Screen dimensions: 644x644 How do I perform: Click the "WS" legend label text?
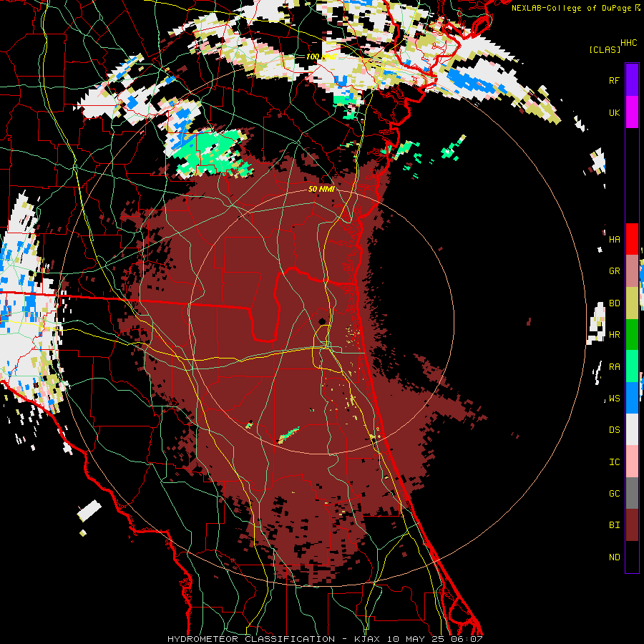pos(614,399)
